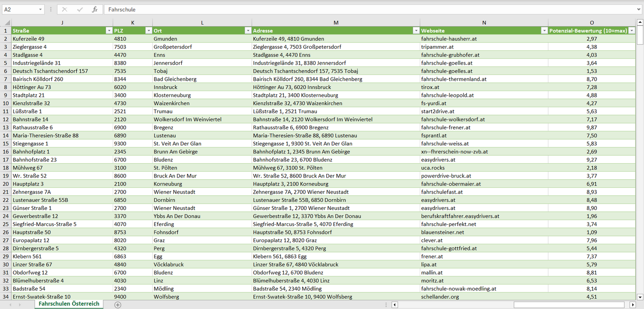
Task: Expand the formula bar chevron
Action: 639,9
